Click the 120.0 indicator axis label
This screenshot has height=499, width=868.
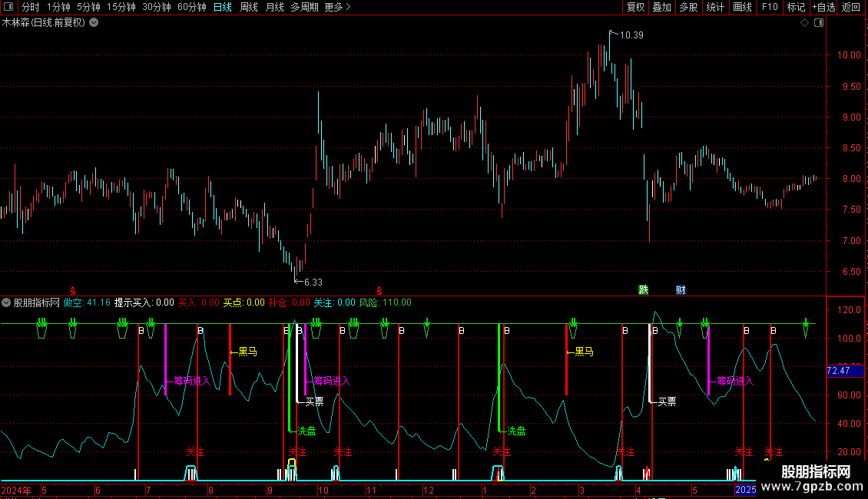point(850,310)
